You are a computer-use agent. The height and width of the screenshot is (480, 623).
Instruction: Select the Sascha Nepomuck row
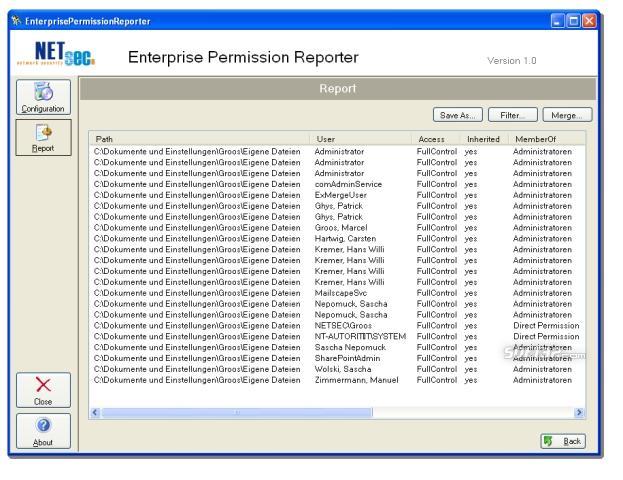click(x=337, y=347)
